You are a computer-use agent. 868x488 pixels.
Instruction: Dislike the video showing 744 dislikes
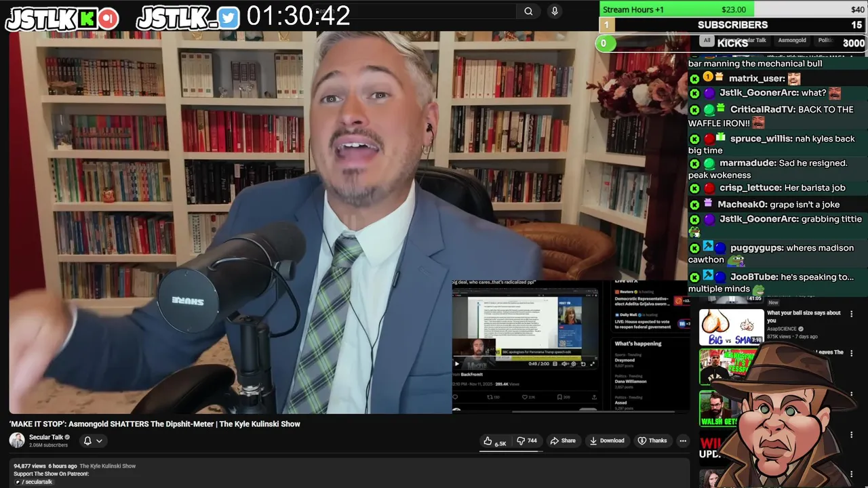pos(527,441)
